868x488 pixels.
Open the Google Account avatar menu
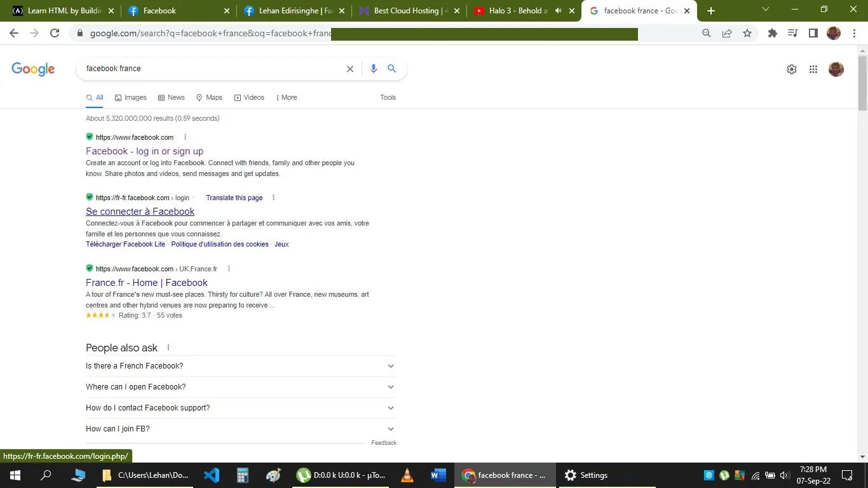coord(836,69)
